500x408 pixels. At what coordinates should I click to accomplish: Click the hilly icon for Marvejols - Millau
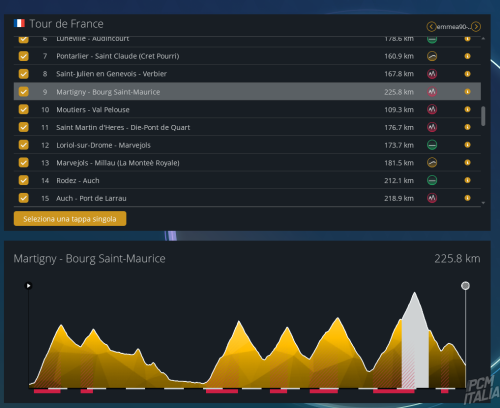[432, 162]
